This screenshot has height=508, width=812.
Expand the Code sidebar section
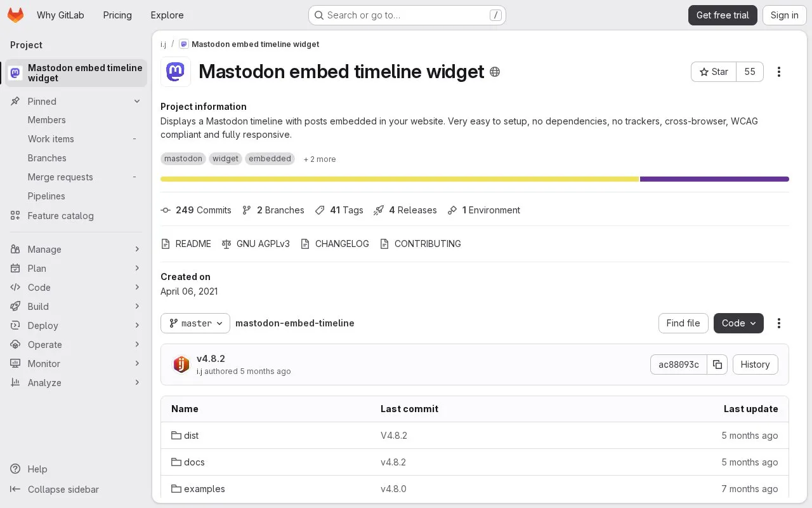(x=76, y=288)
